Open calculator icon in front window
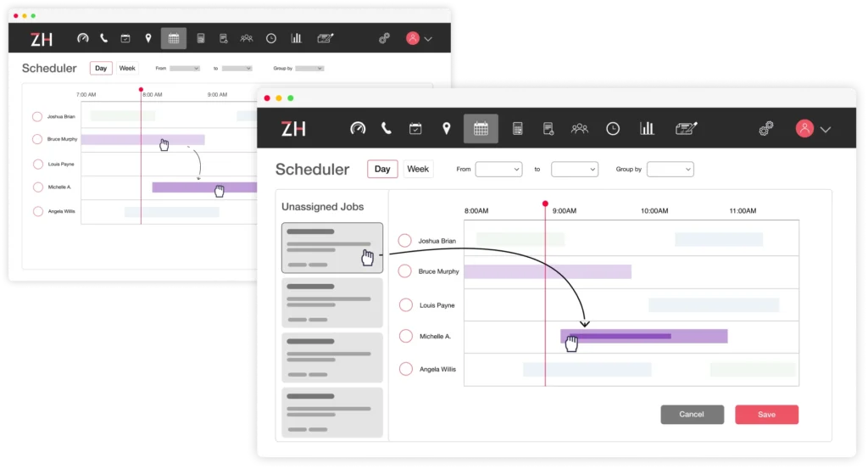The width and height of the screenshot is (868, 469). (x=517, y=129)
